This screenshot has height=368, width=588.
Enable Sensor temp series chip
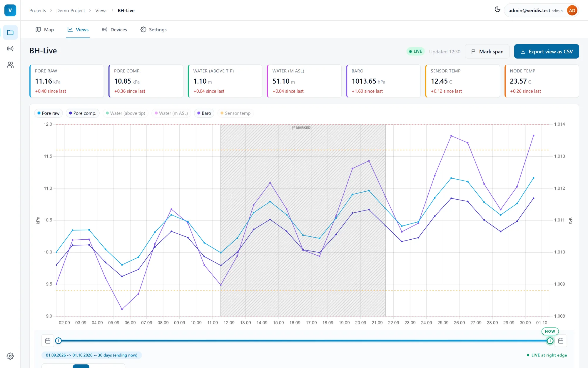(x=235, y=113)
